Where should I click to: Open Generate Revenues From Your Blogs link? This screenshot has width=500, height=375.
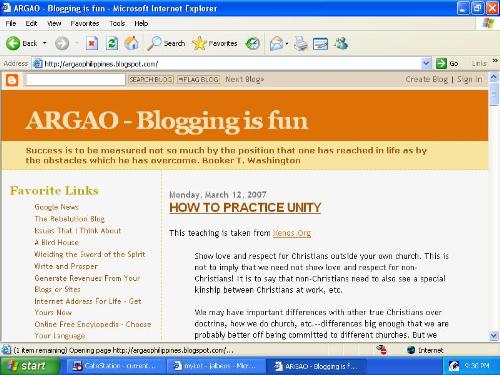click(87, 284)
